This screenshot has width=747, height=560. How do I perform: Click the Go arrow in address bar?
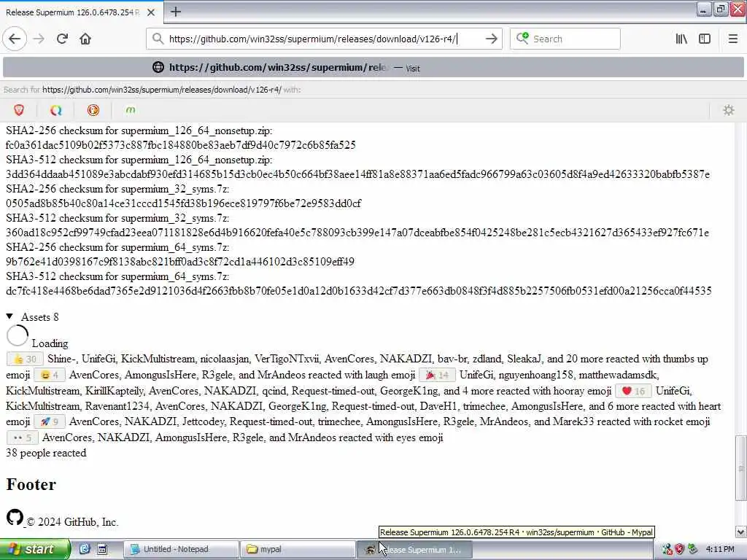491,39
